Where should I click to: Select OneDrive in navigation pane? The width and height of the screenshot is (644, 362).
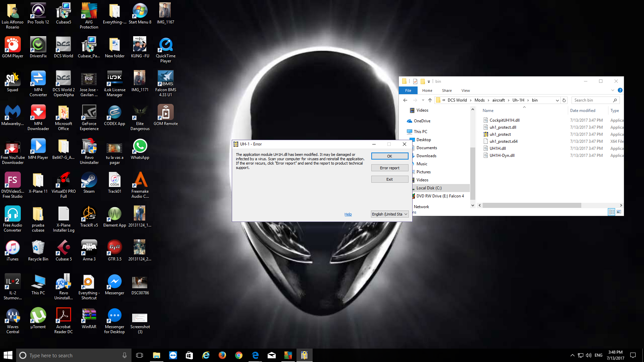click(422, 121)
